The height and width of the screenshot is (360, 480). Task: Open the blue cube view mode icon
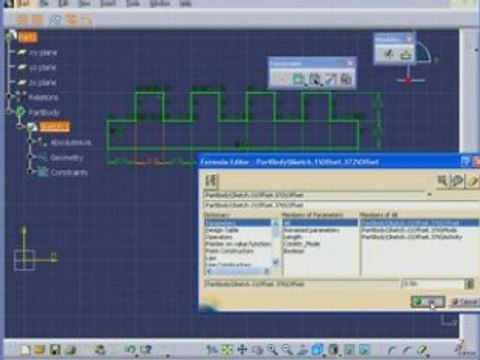pos(317,349)
